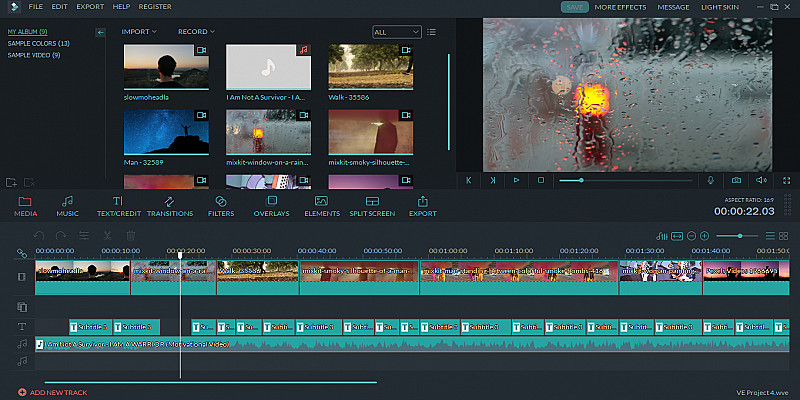Open the File menu
Image resolution: width=800 pixels, height=400 pixels.
[36, 7]
